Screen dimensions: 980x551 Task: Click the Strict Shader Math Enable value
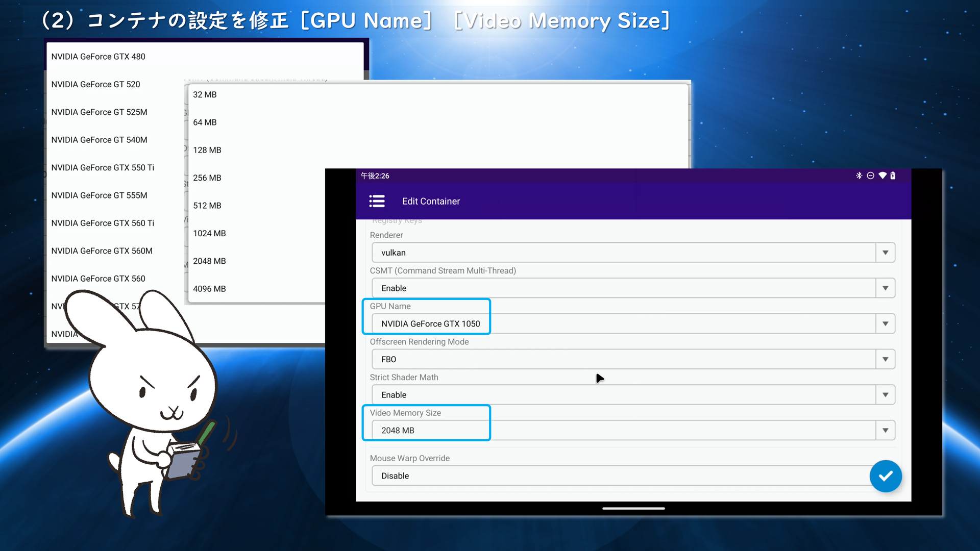tap(394, 395)
